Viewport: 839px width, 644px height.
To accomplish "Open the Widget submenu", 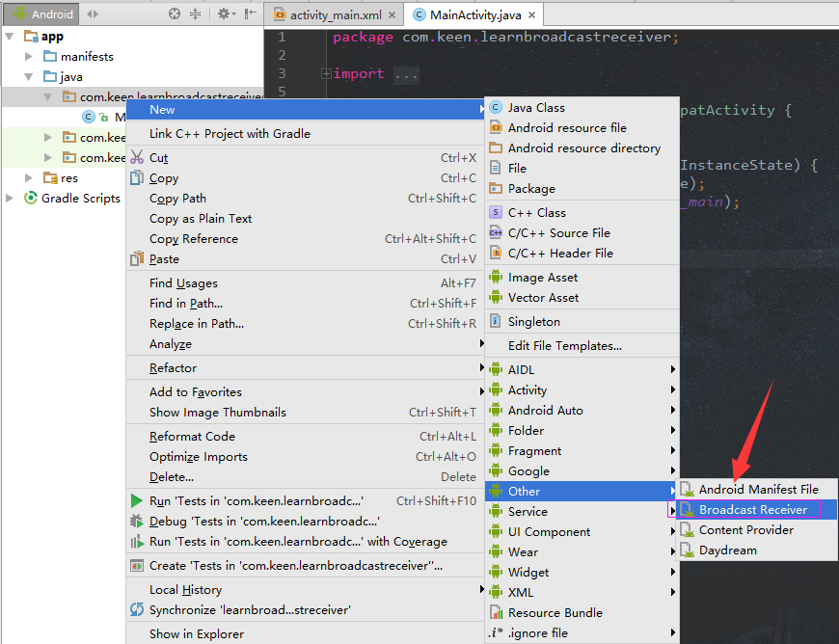I will (582, 573).
